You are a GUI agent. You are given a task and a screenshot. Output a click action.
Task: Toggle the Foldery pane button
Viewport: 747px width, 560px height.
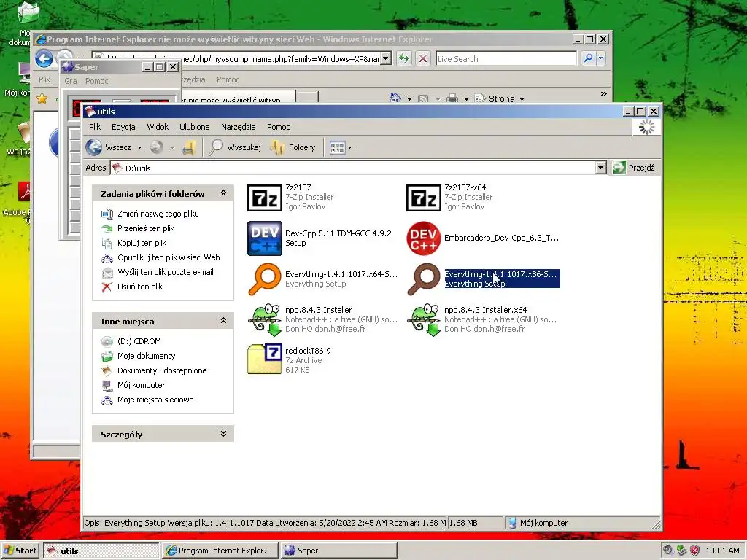pos(293,147)
